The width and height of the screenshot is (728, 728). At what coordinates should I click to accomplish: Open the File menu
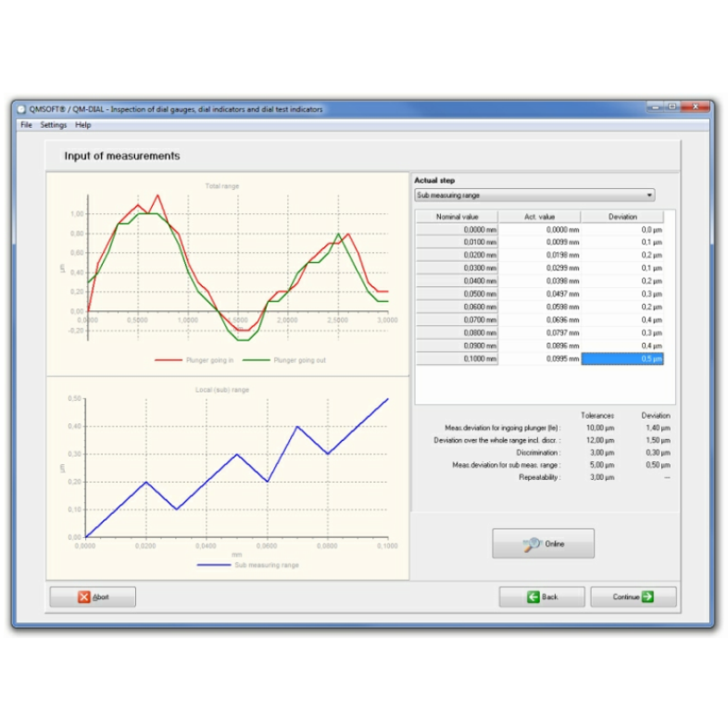tap(26, 125)
